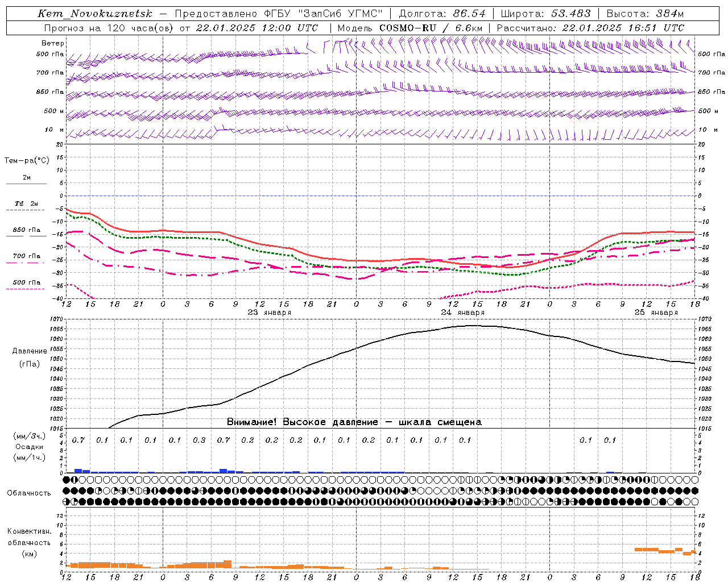Click the '(км)' convective height unit
Viewport: 728px width, 582px height.
click(29, 554)
